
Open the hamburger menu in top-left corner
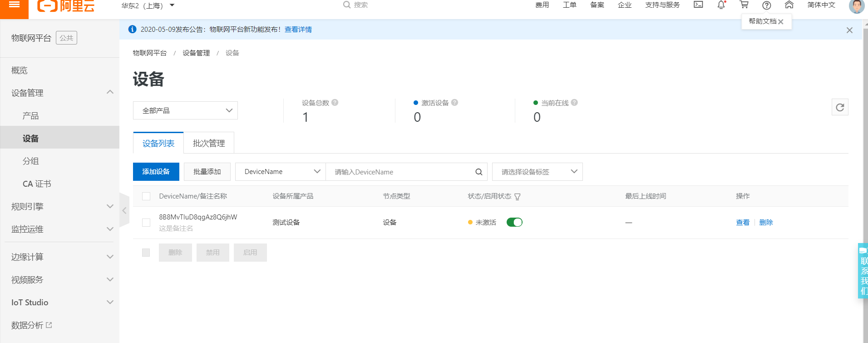[14, 5]
